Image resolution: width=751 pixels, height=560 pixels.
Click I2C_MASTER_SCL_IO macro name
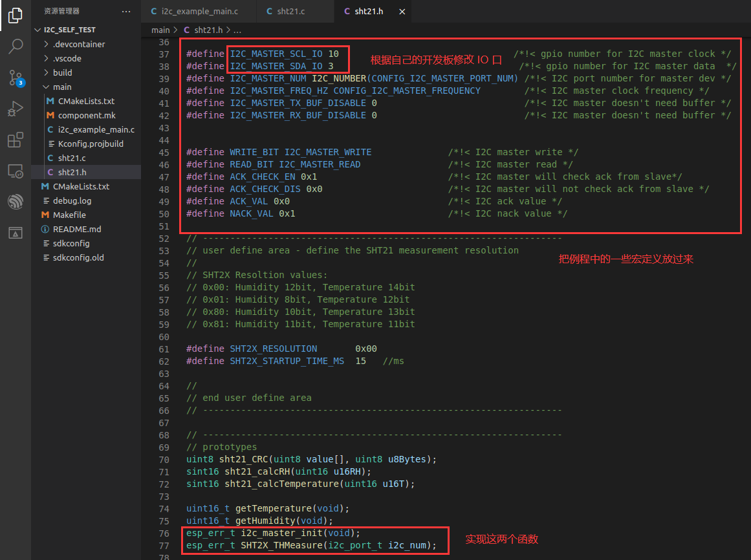[276, 54]
